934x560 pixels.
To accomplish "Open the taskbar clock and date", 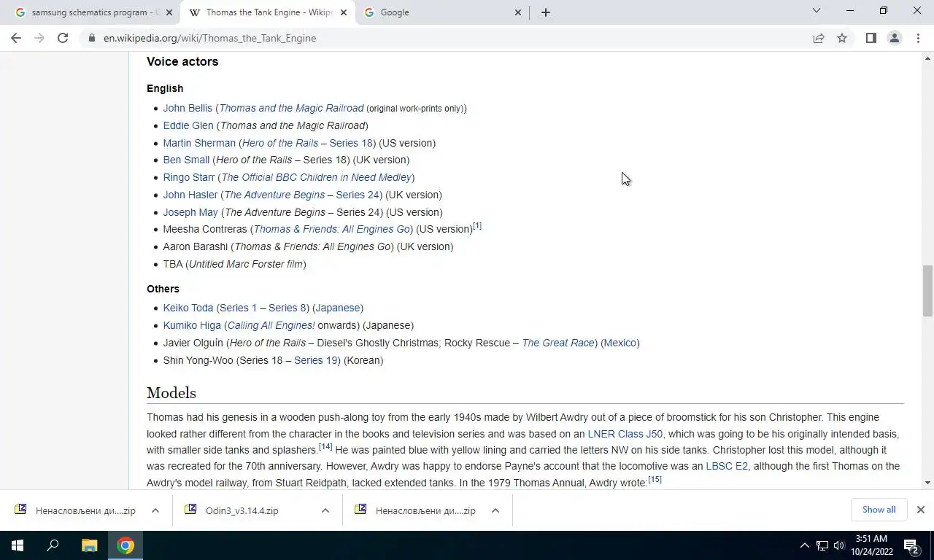I will coord(872,545).
